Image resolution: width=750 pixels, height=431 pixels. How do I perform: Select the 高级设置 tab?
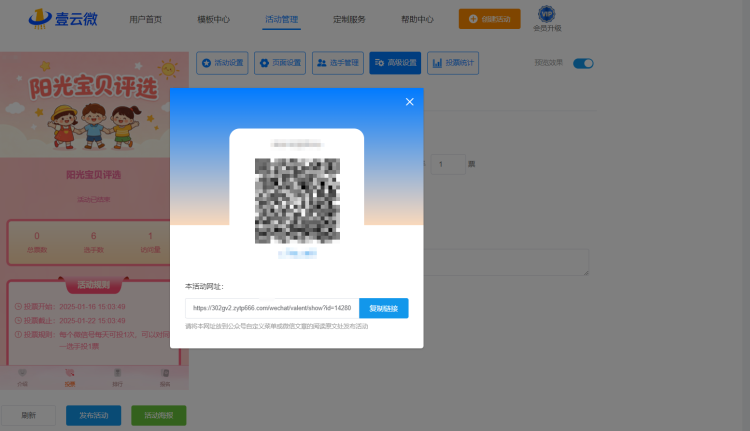[x=395, y=63]
